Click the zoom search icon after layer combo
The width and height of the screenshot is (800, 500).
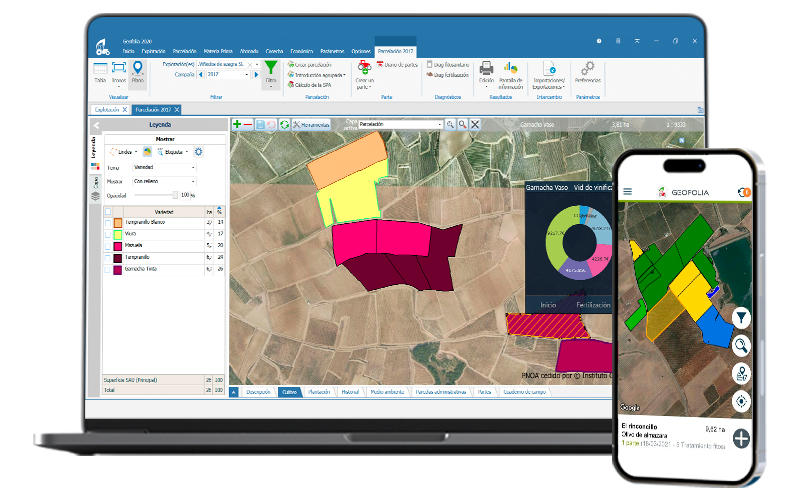point(450,124)
